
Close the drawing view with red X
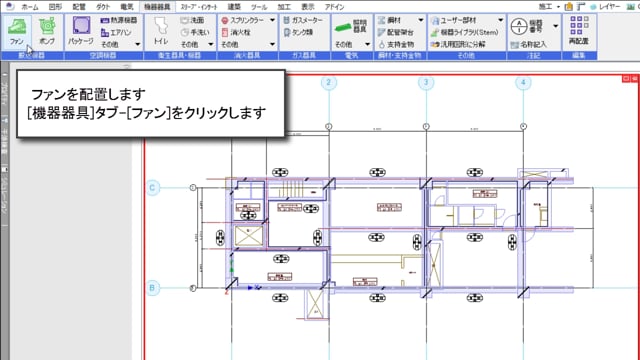click(634, 78)
